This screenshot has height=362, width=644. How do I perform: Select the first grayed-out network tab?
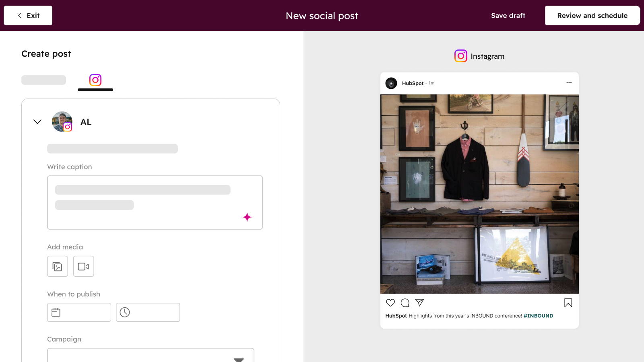43,80
